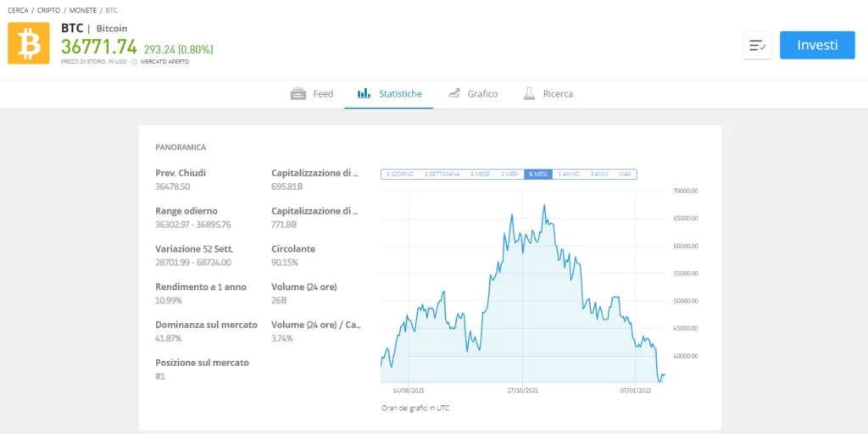
Task: Click the Mercato Aperto status text
Action: tap(165, 62)
